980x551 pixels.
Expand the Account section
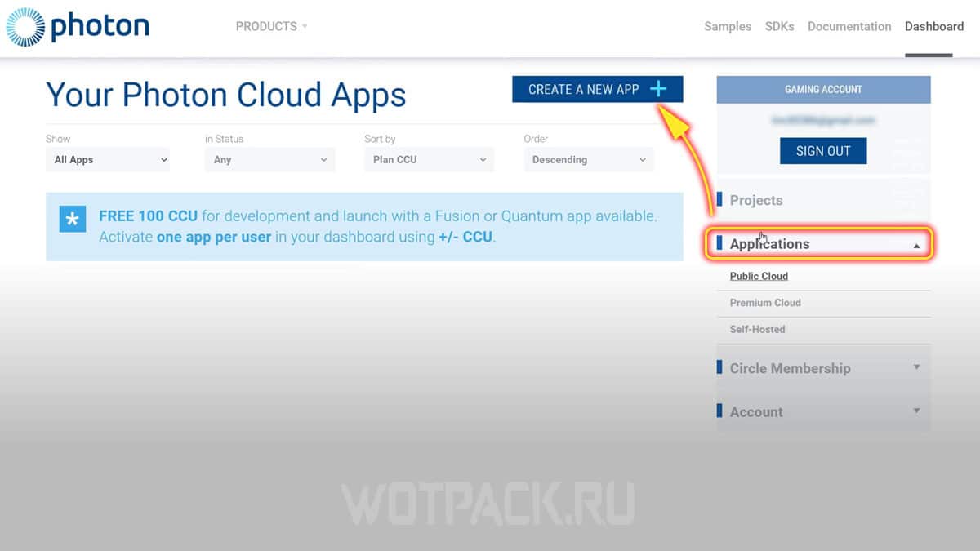[823, 411]
